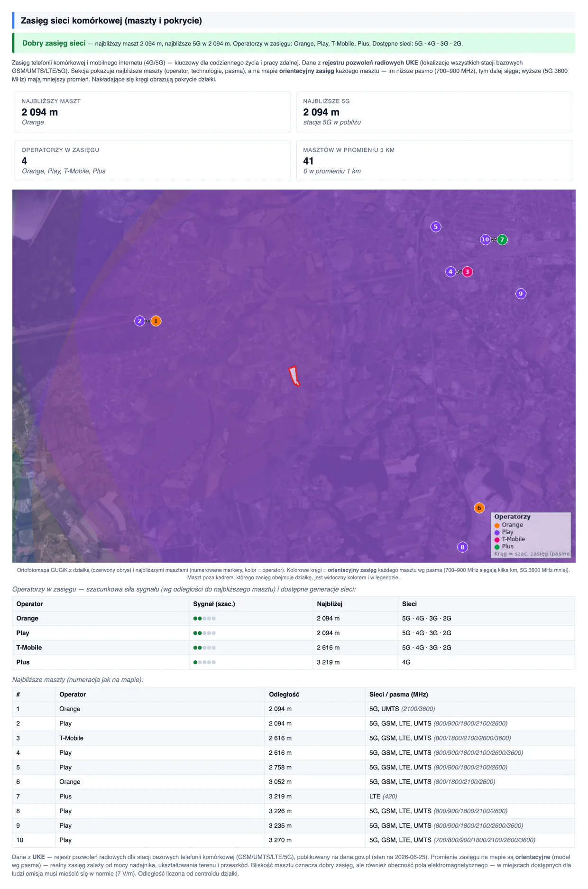Click mast row 10 distance '3 270 m'
The width and height of the screenshot is (588, 889).
[x=280, y=840]
